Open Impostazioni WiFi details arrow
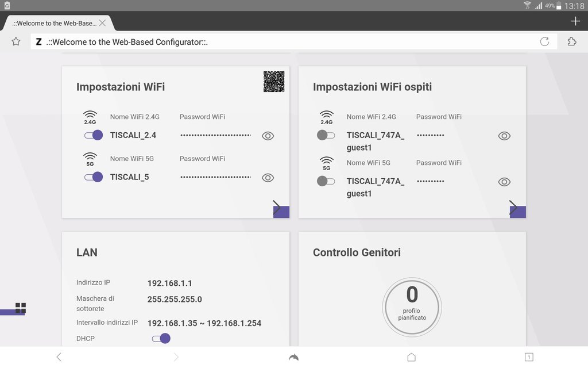Image resolution: width=588 pixels, height=368 pixels. tap(281, 209)
